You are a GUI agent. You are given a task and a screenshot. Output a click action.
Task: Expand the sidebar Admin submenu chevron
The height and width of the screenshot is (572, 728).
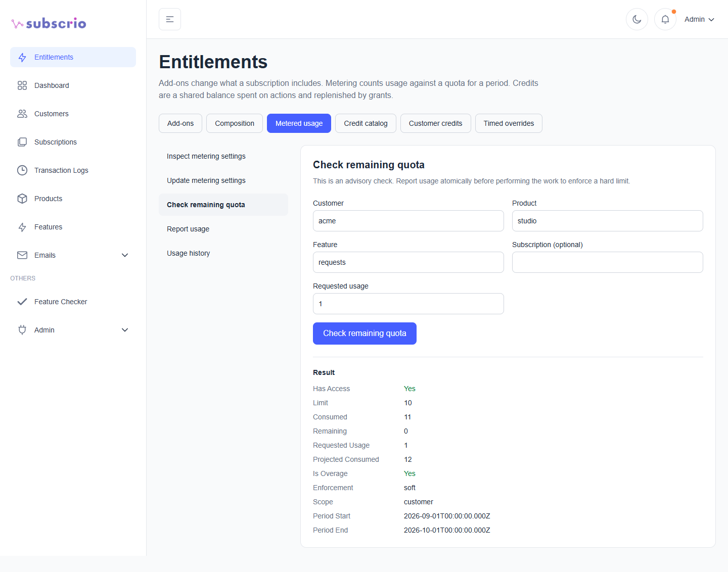125,330
